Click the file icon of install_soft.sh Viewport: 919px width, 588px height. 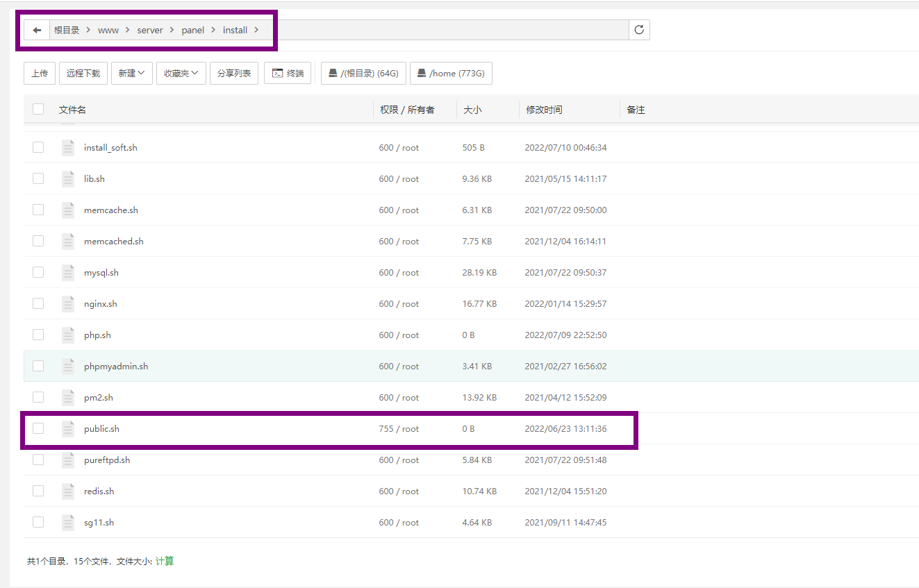(67, 147)
